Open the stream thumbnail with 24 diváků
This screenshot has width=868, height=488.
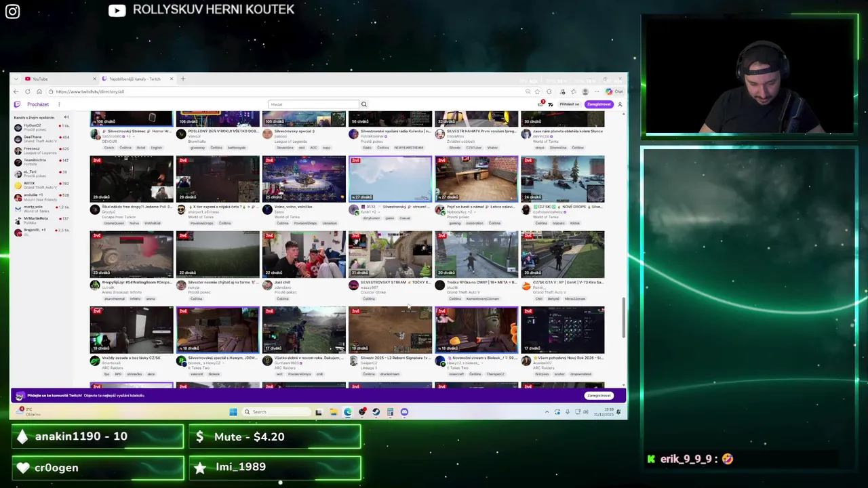tap(562, 179)
